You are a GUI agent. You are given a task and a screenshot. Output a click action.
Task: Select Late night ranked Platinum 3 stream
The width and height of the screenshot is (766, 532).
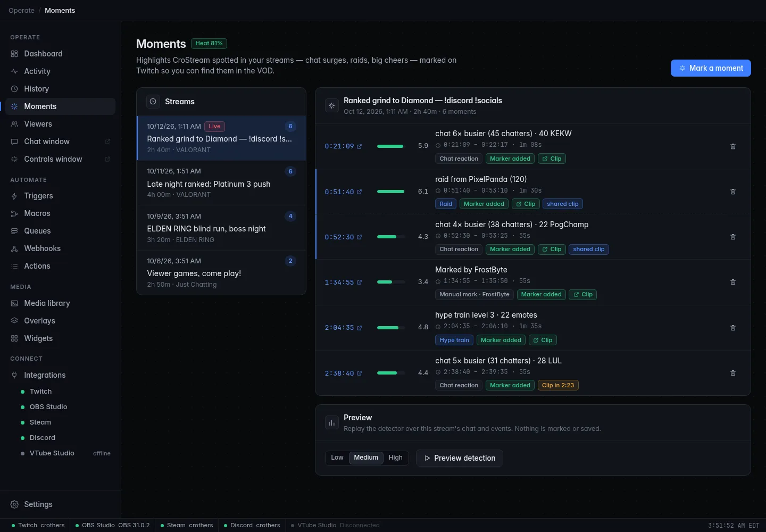coord(221,183)
